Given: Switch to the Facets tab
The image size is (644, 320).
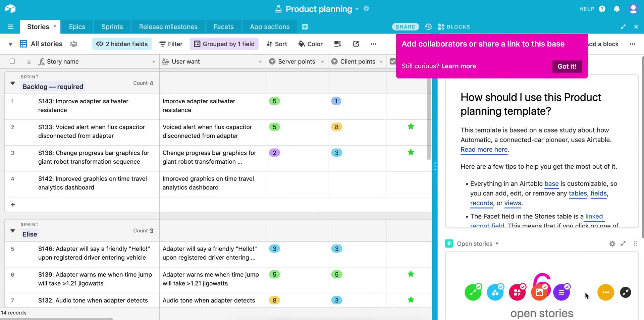Looking at the screenshot, I should 224,27.
